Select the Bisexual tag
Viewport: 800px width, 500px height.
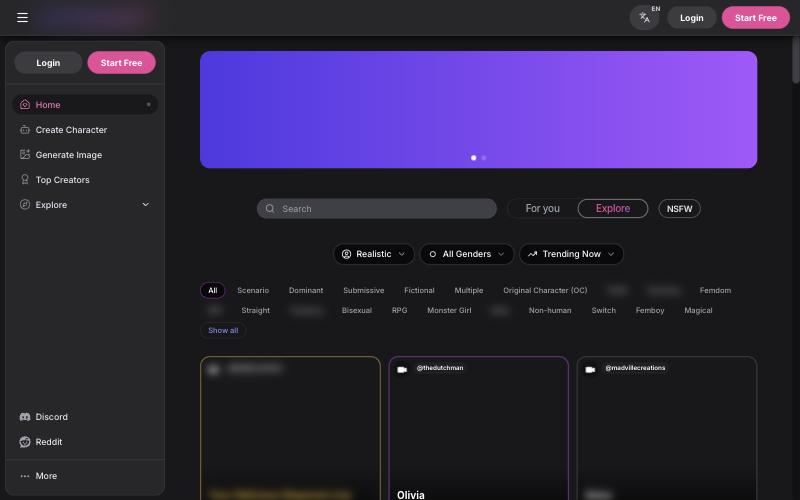tap(357, 310)
